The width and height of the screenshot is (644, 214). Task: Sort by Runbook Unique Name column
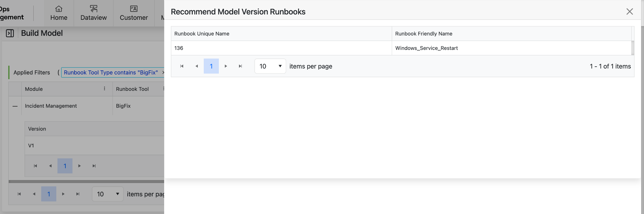point(202,34)
